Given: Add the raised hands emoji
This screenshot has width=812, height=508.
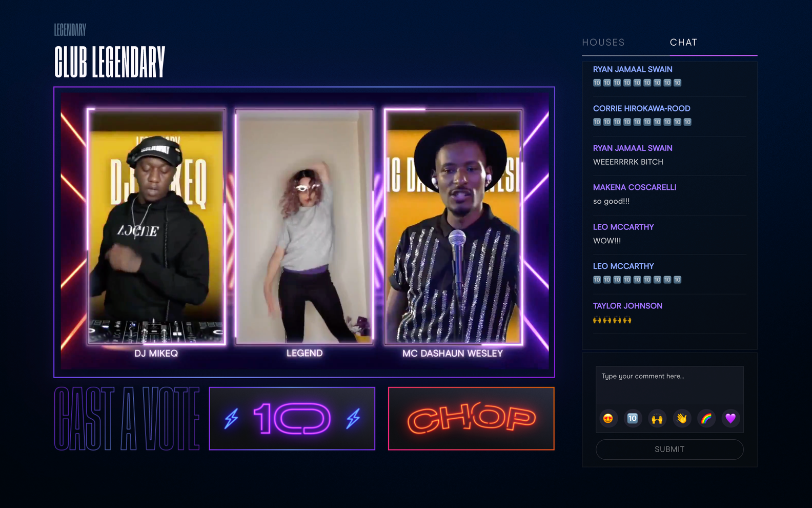Looking at the screenshot, I should [x=657, y=419].
